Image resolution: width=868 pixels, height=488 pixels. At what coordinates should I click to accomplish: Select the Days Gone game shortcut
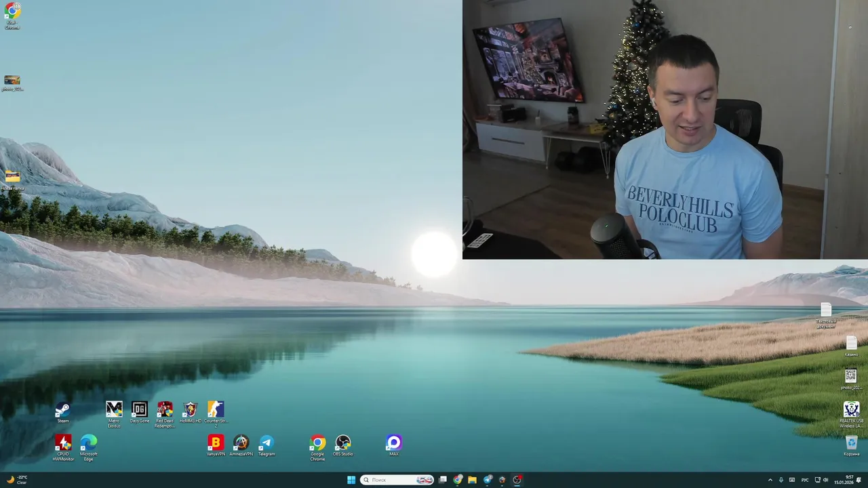click(140, 412)
